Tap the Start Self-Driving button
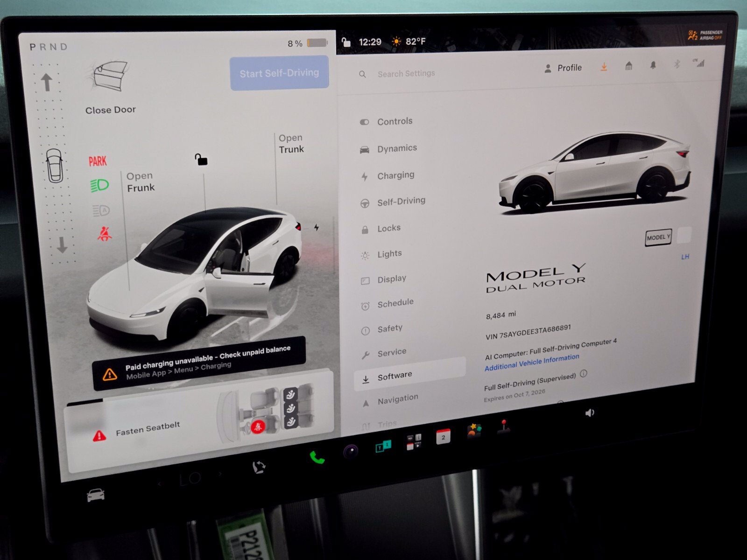 pos(279,73)
